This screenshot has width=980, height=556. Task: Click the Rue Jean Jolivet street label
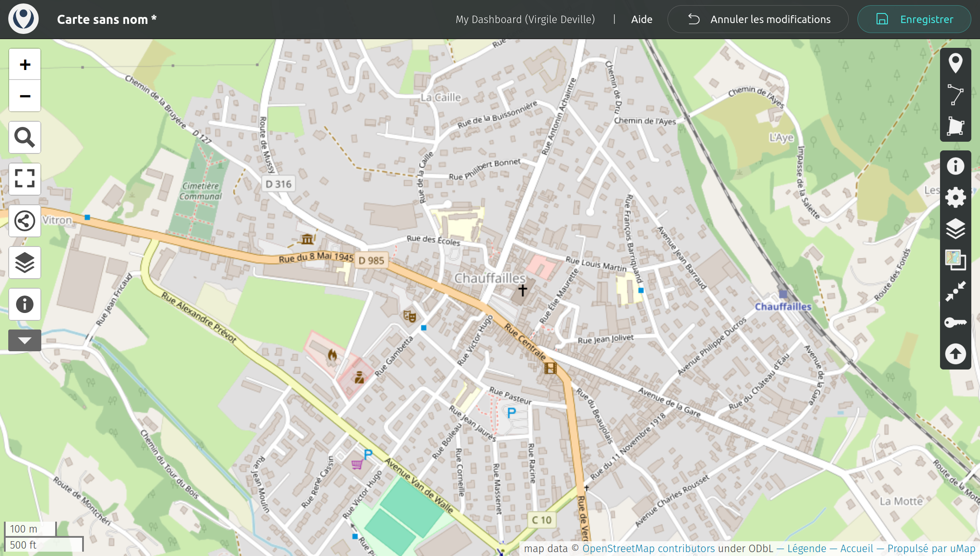point(605,339)
